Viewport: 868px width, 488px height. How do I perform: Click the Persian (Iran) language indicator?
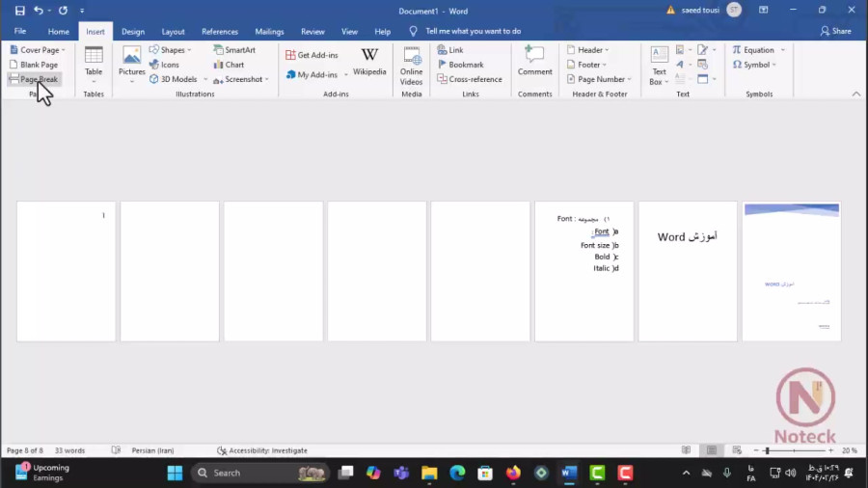[152, 450]
